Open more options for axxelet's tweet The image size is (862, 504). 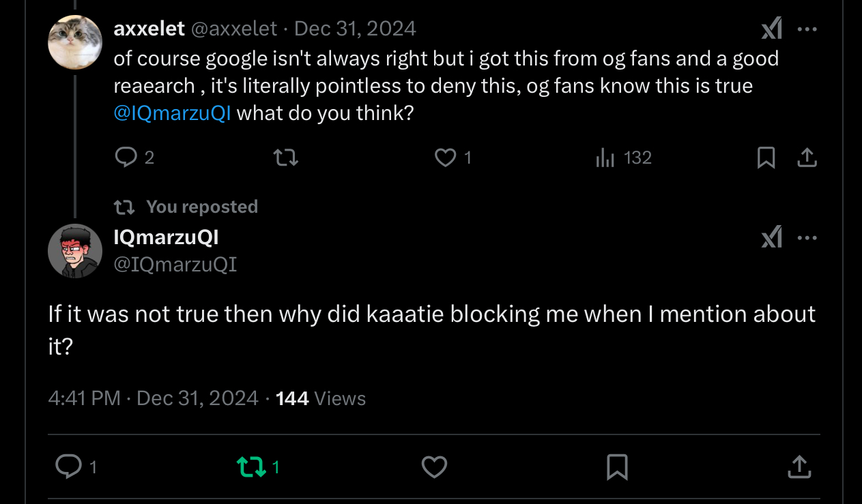[807, 29]
